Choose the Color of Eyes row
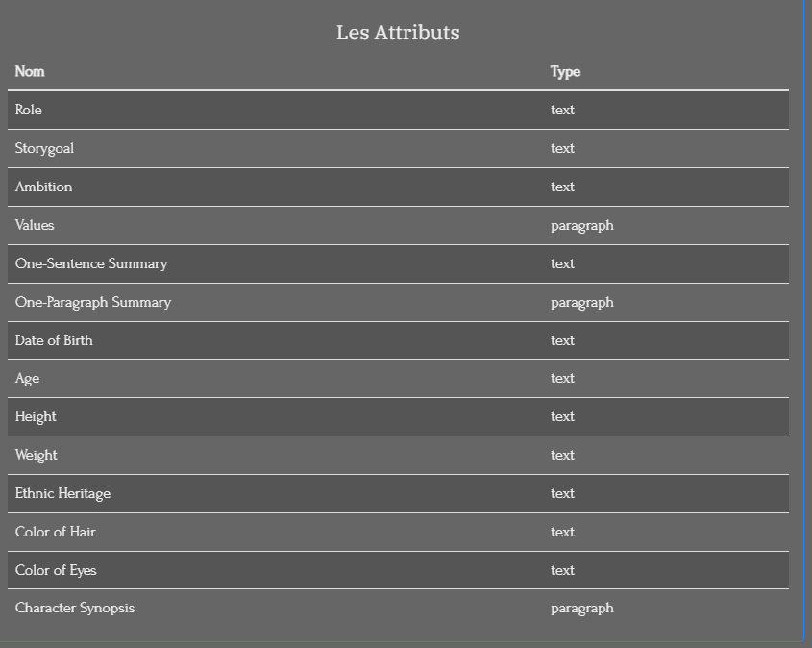This screenshot has height=648, width=812. point(398,570)
